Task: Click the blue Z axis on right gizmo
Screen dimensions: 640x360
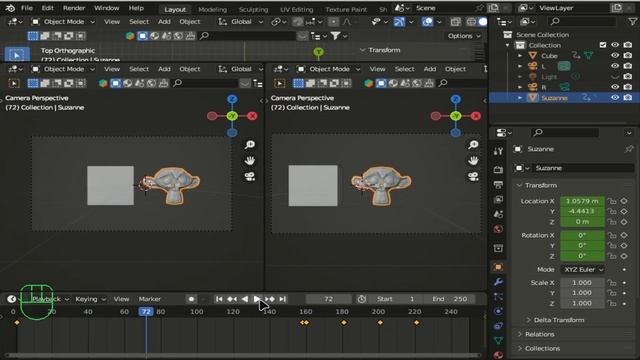Action: click(x=456, y=99)
